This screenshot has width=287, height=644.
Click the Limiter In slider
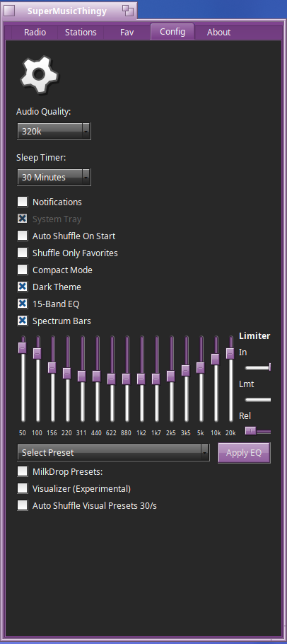[x=258, y=367]
